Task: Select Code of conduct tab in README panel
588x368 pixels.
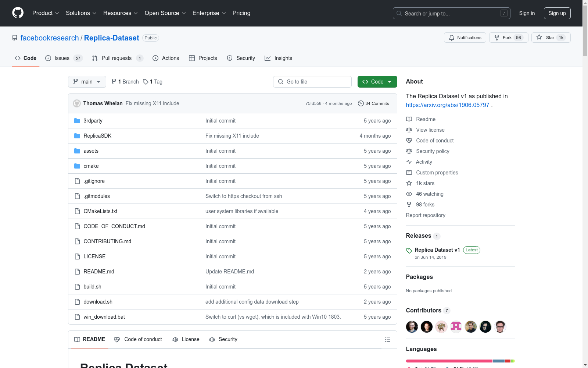Action: [x=138, y=339]
